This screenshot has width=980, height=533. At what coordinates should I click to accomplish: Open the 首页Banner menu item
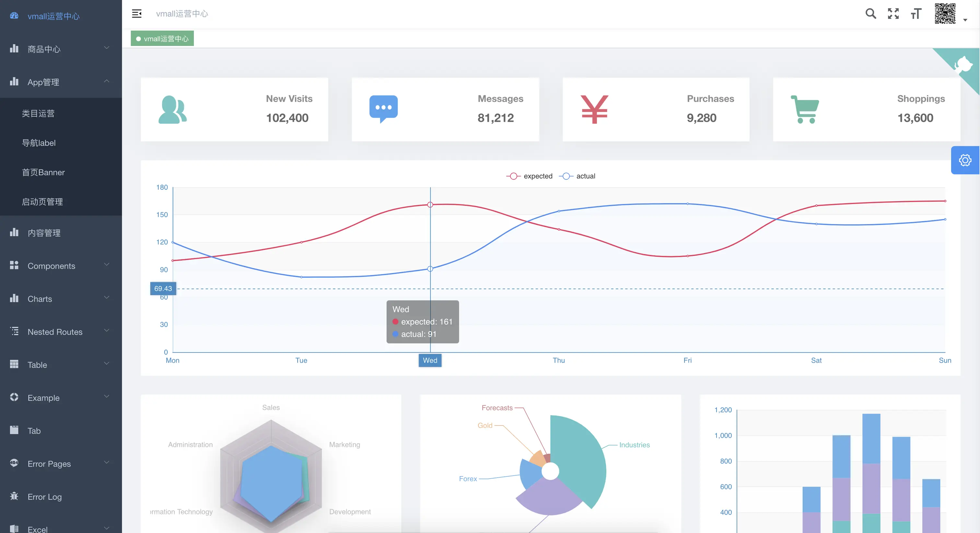[x=43, y=172]
